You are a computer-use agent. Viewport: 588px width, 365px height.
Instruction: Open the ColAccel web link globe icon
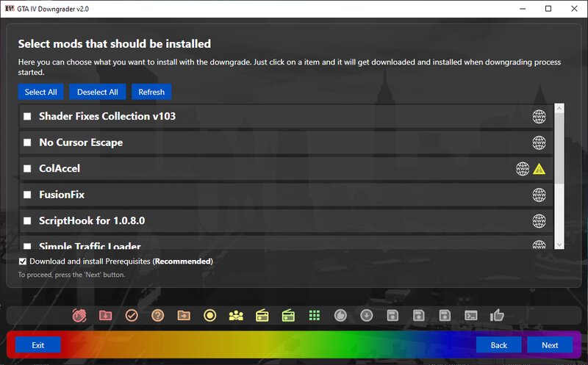pos(523,169)
